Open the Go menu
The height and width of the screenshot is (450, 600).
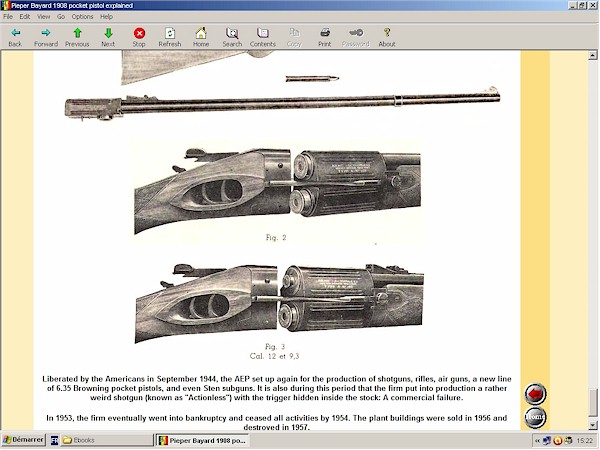61,16
